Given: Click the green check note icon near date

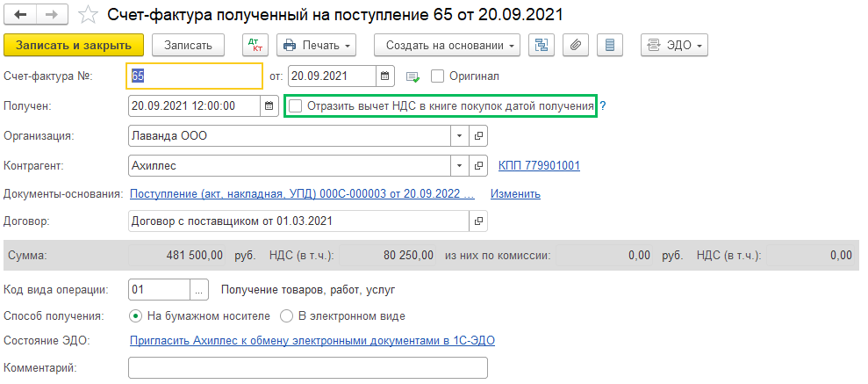Looking at the screenshot, I should (413, 76).
